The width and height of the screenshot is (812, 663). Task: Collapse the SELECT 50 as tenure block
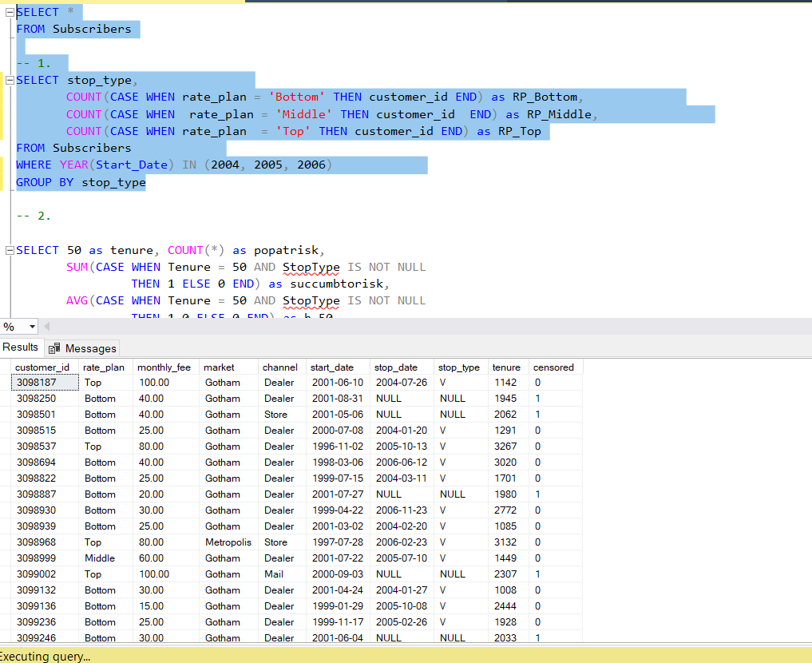click(10, 250)
